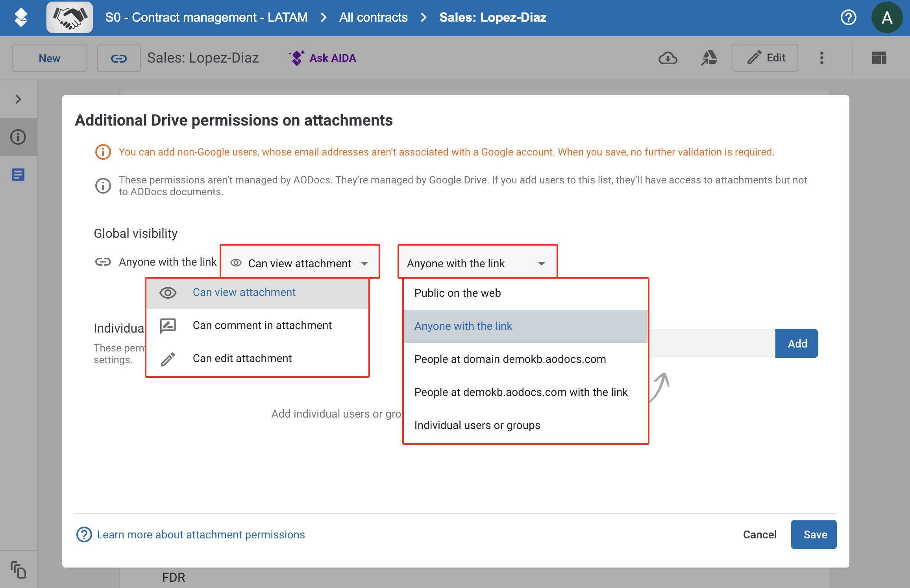Image resolution: width=910 pixels, height=588 pixels.
Task: Click the copy link icon button
Action: tap(118, 58)
